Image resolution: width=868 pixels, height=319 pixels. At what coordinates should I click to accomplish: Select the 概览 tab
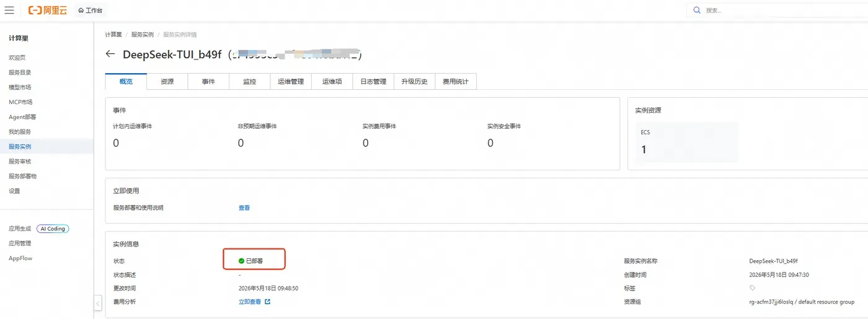pyautogui.click(x=126, y=81)
